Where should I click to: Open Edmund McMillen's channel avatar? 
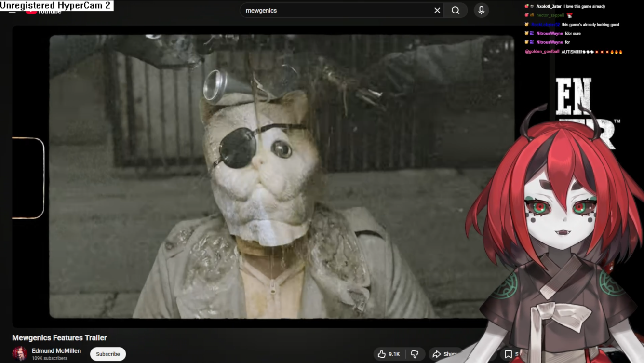coord(20,354)
